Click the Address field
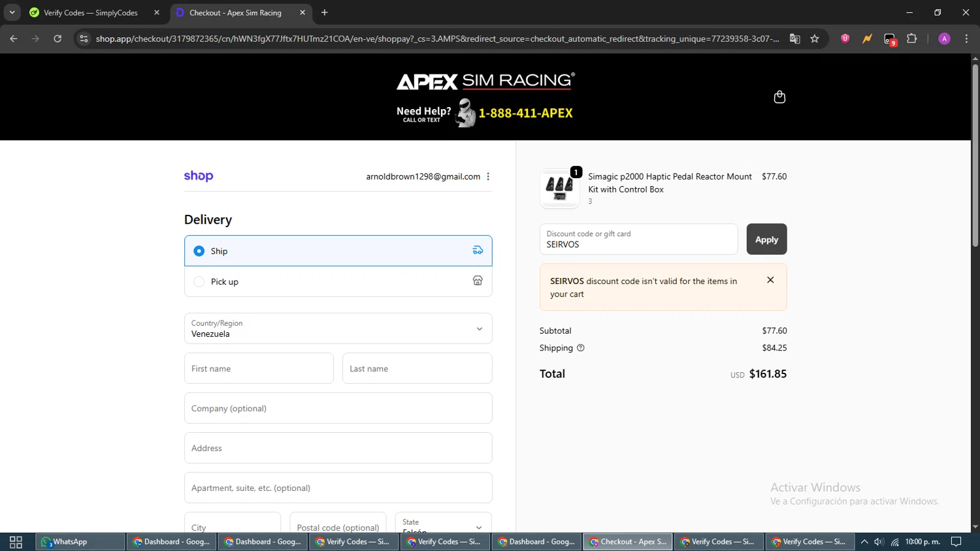The width and height of the screenshot is (980, 551). (x=338, y=448)
